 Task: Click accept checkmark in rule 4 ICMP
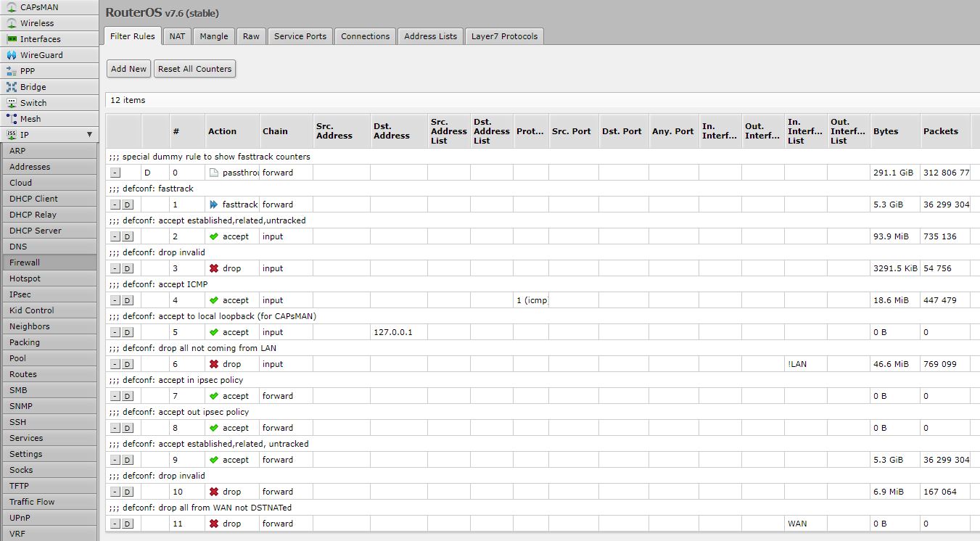214,300
